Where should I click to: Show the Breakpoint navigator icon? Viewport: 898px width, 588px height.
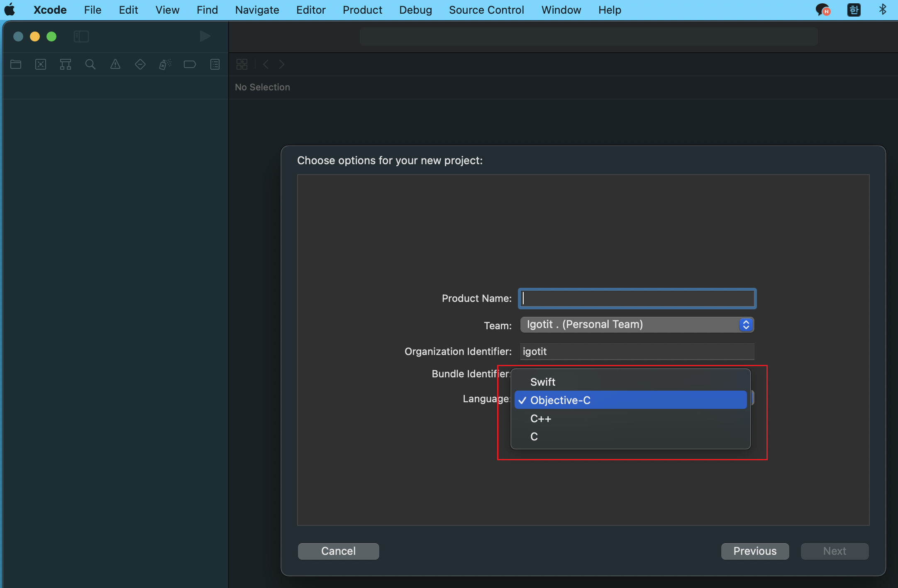pyautogui.click(x=190, y=64)
